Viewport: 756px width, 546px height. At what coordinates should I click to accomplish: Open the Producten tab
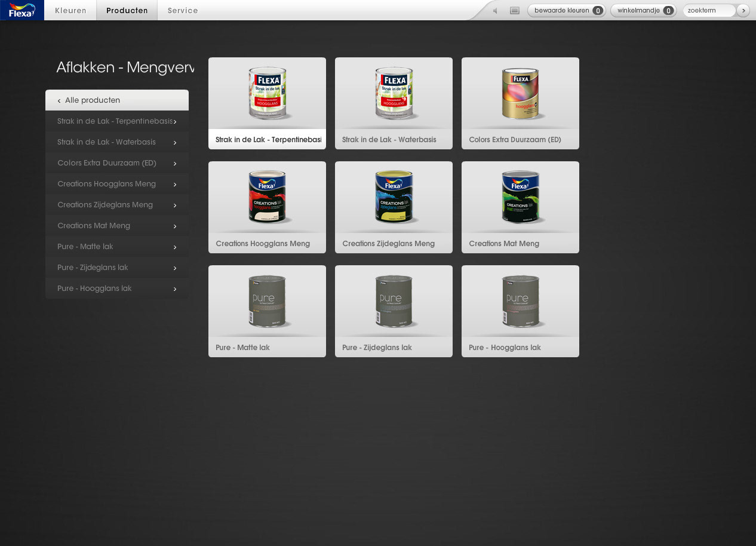pos(127,10)
